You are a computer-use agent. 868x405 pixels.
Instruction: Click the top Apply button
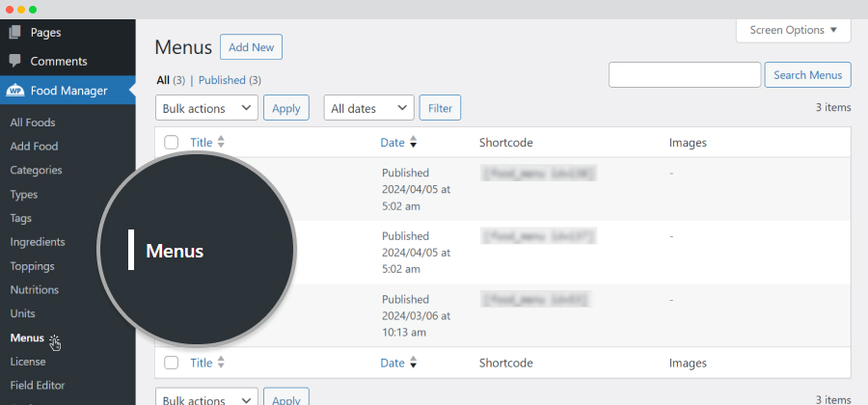pos(286,108)
